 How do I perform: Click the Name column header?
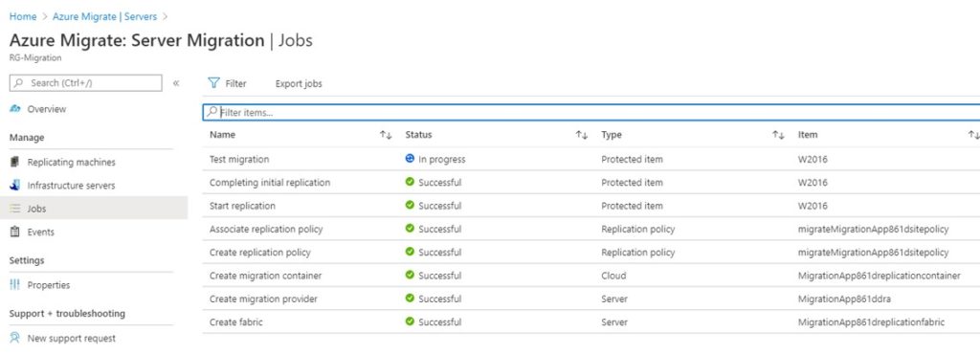[222, 134]
